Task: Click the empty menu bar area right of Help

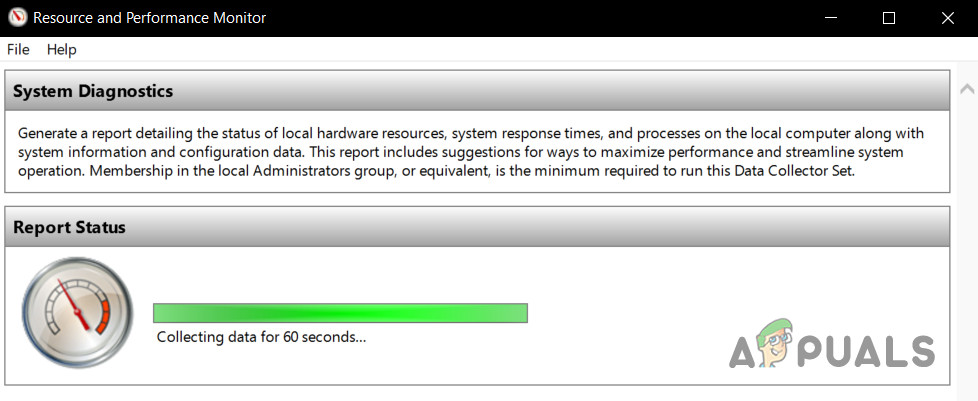Action: click(500, 49)
